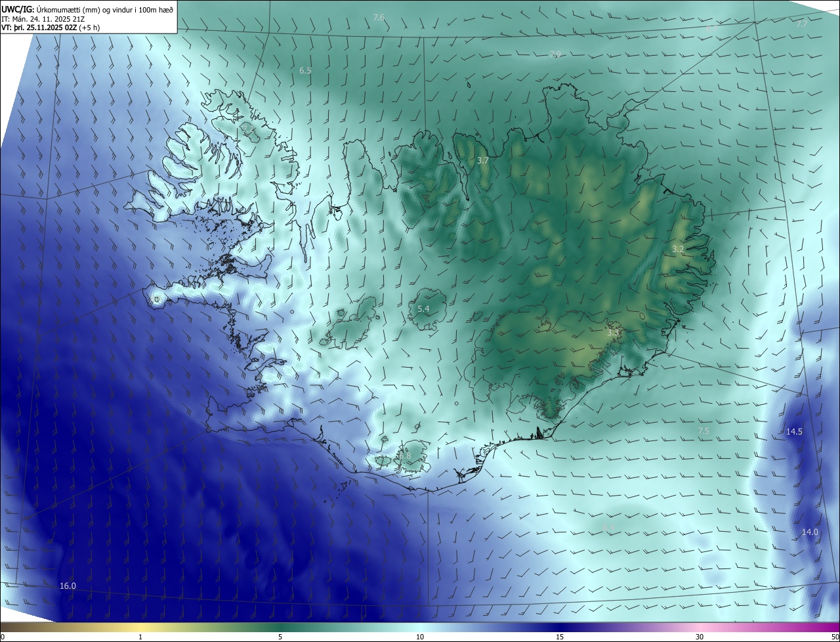Click the 5.4 value label on the glacier
Screen dimensions: 840x642
pos(423,309)
